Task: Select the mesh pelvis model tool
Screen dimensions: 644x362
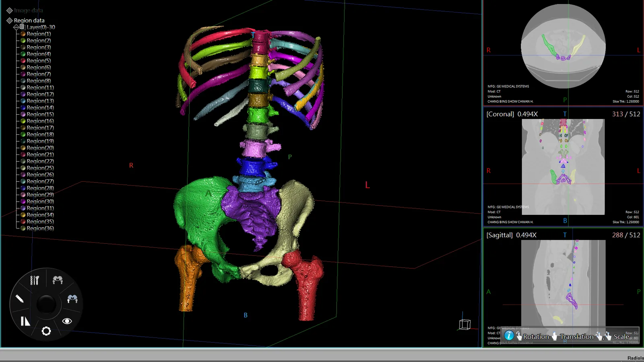Action: [58, 280]
